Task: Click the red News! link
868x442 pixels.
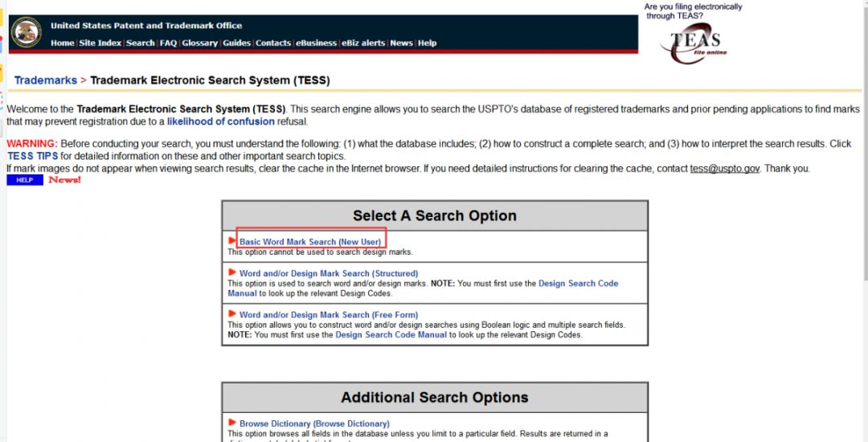Action: [x=65, y=180]
